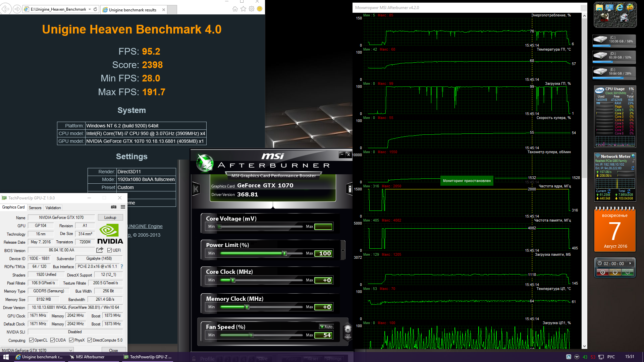Open the GPU-Z hamburger menu icon
Viewport: 644px width, 362px height.
pos(123,207)
